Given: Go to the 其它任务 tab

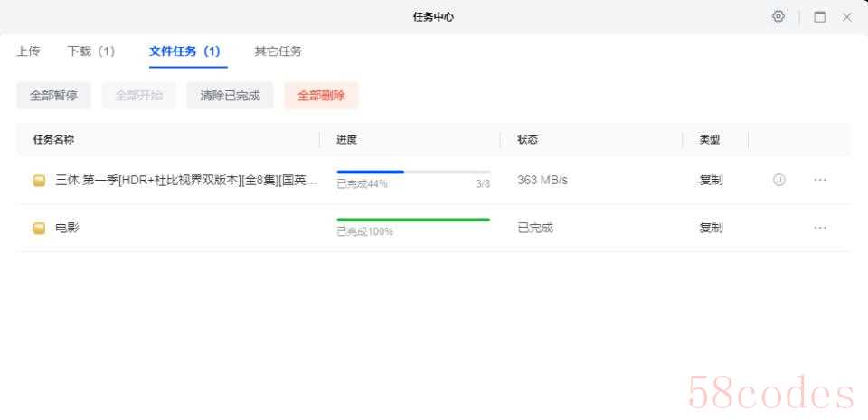Looking at the screenshot, I should pyautogui.click(x=278, y=51).
